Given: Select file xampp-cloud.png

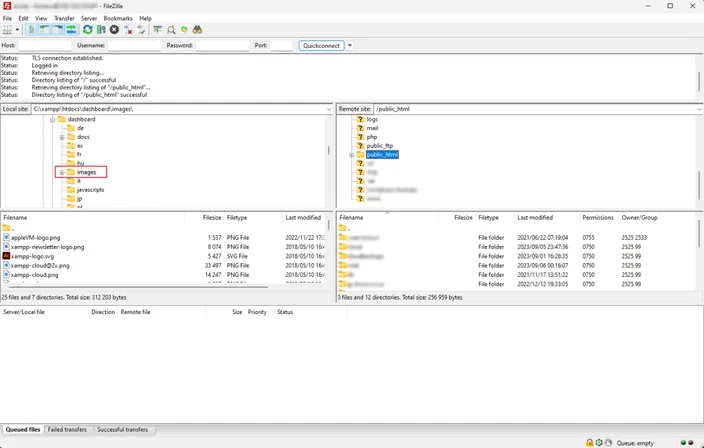Looking at the screenshot, I should pyautogui.click(x=35, y=275).
